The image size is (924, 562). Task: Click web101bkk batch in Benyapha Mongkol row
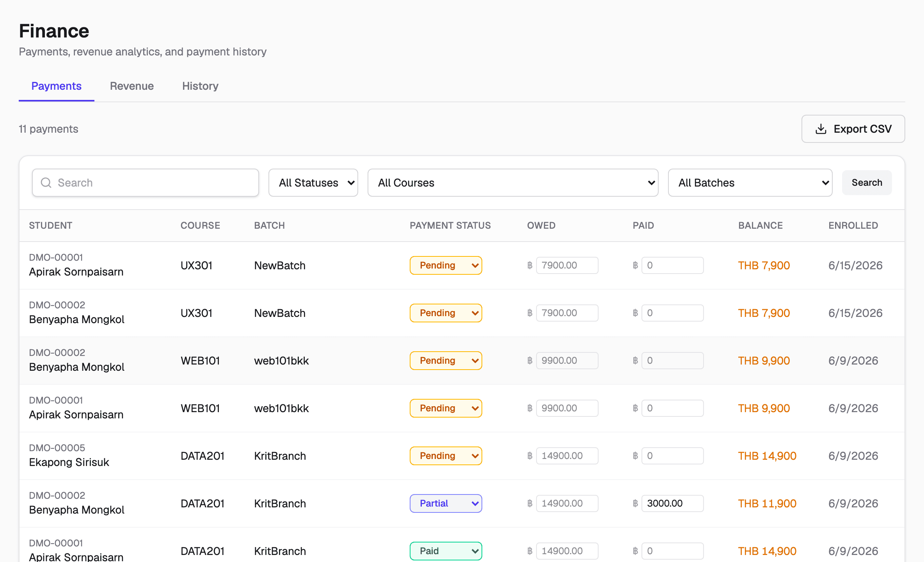[x=281, y=361]
